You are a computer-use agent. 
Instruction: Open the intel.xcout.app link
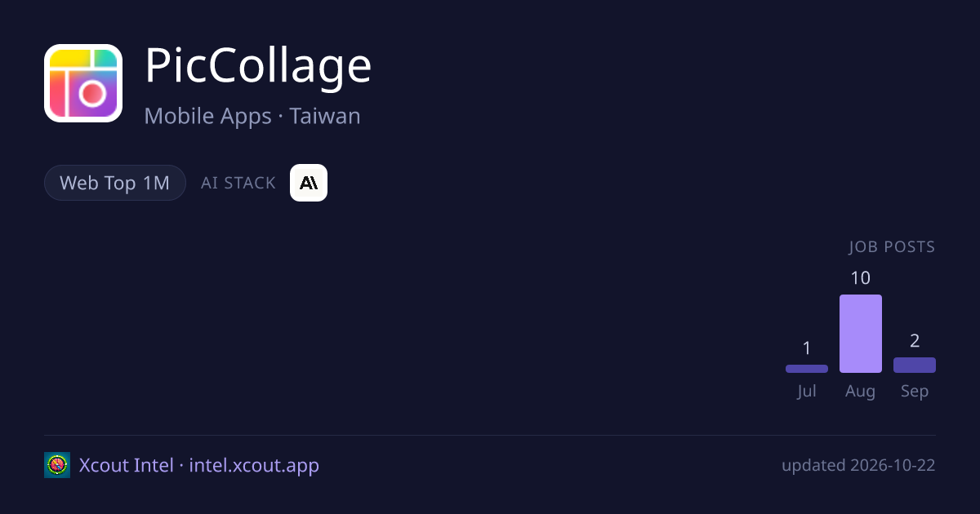coord(254,465)
